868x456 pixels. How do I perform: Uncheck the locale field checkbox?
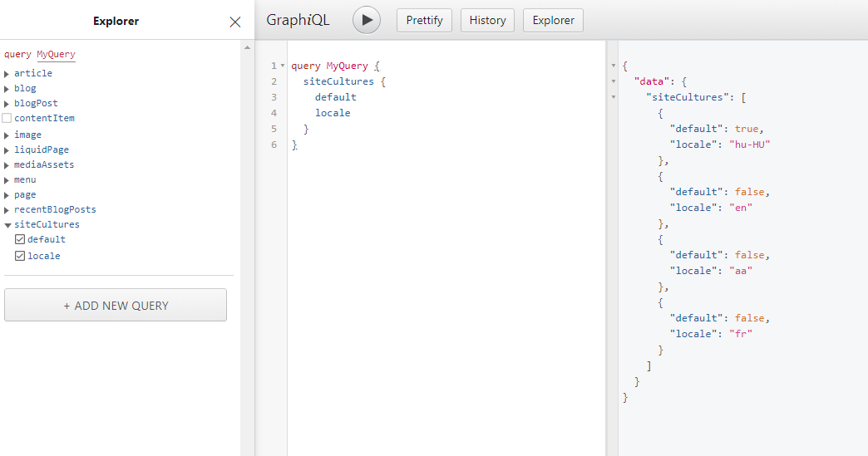coord(20,256)
